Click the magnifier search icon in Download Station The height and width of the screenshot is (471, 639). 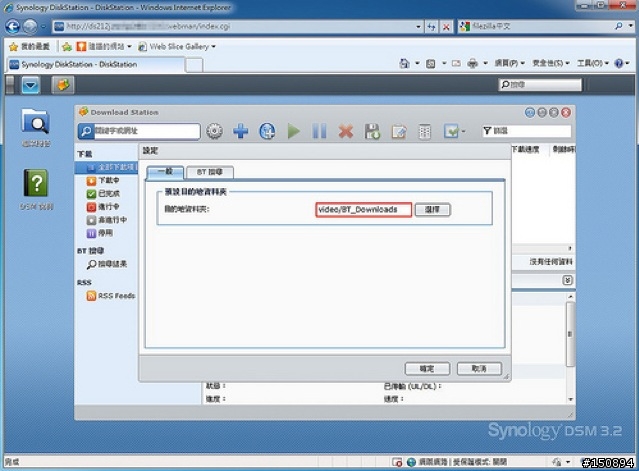tap(86, 131)
